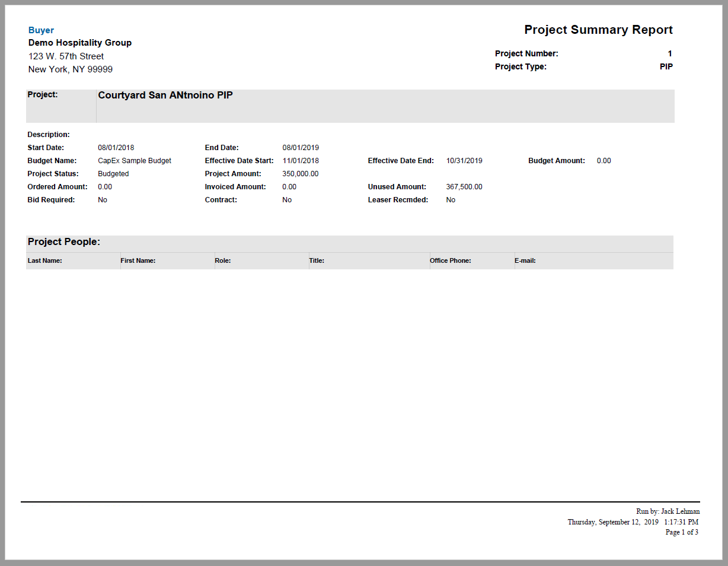This screenshot has width=728, height=566.
Task: Click the Bid Required No value
Action: [x=102, y=199]
